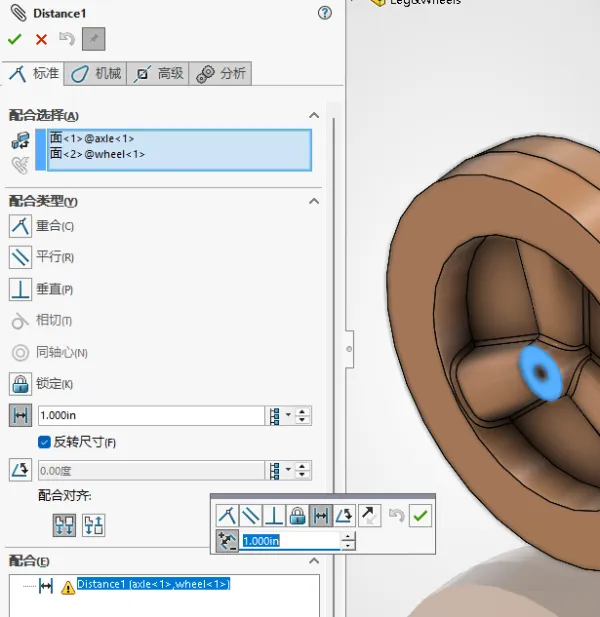600x617 pixels.
Task: Click perpendicular icon in popup mate toolbar
Action: tap(274, 515)
